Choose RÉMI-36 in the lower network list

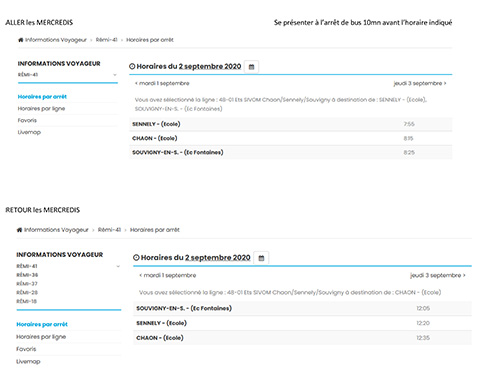pos(27,275)
